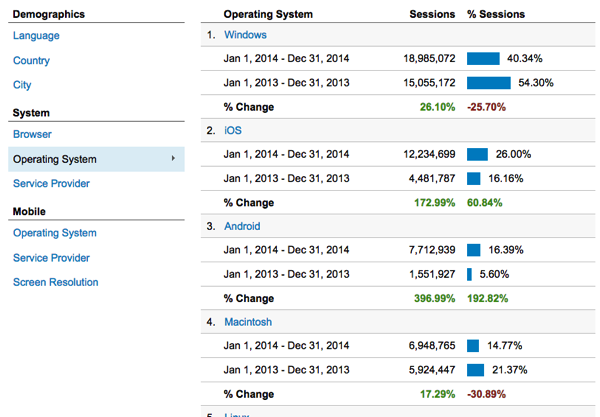Select Macintosh % sessions change -30.89%
The height and width of the screenshot is (417, 600).
click(486, 394)
